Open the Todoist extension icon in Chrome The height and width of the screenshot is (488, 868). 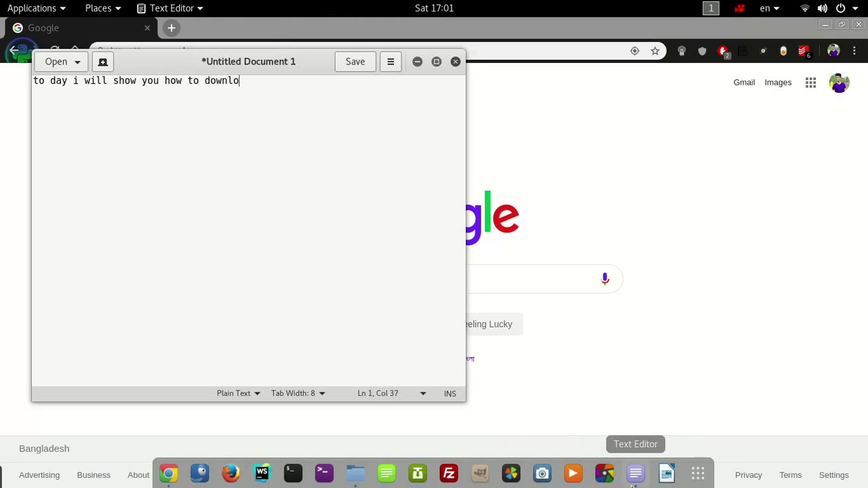click(x=804, y=51)
